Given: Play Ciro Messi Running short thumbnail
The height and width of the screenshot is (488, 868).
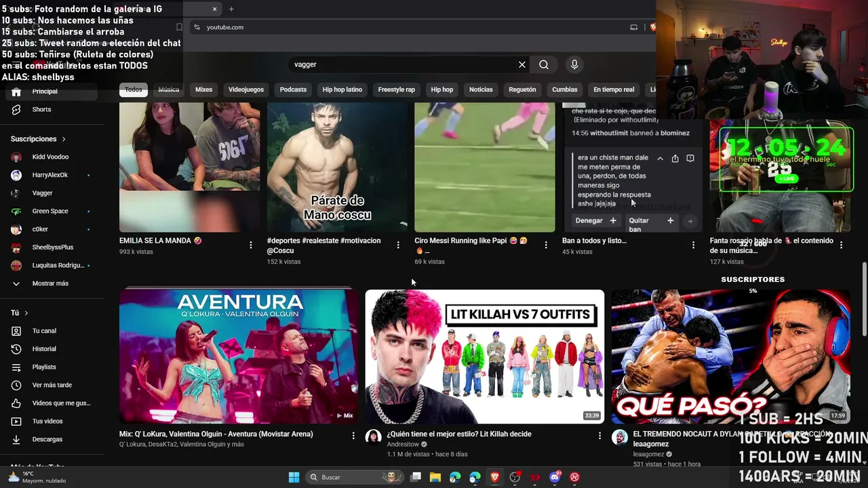Looking at the screenshot, I should (484, 167).
